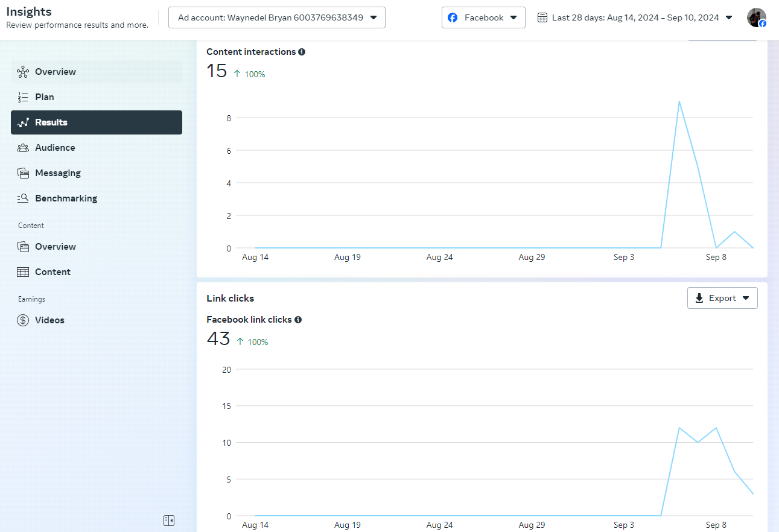
Task: Click the Aug 14 label on the link clicks chart
Action: point(255,525)
